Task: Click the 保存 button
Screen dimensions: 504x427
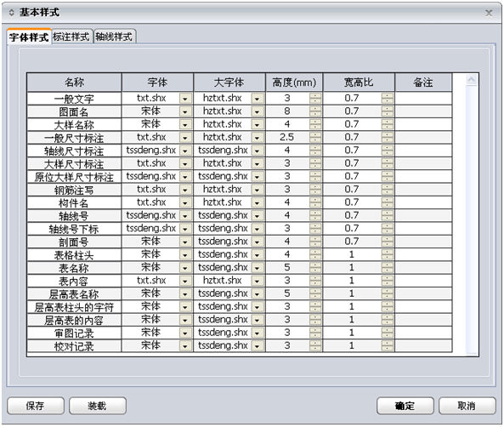Action: point(36,406)
